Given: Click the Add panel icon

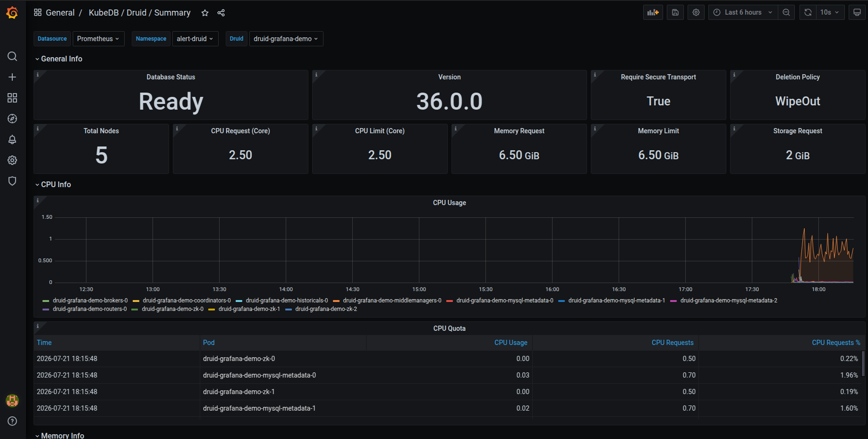Looking at the screenshot, I should 653,12.
